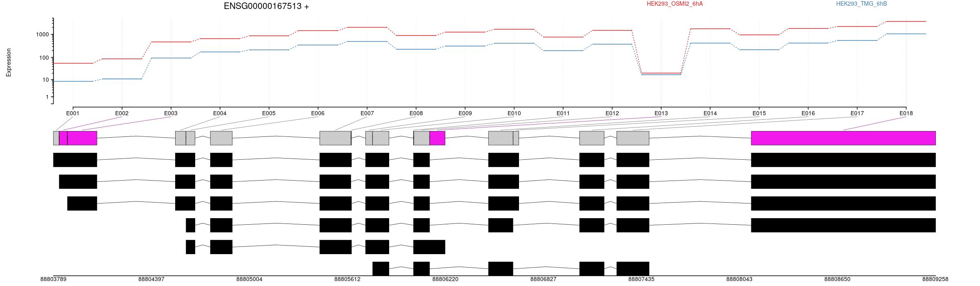The image size is (980, 286).
Task: Click exon label E010
Action: [x=514, y=113]
